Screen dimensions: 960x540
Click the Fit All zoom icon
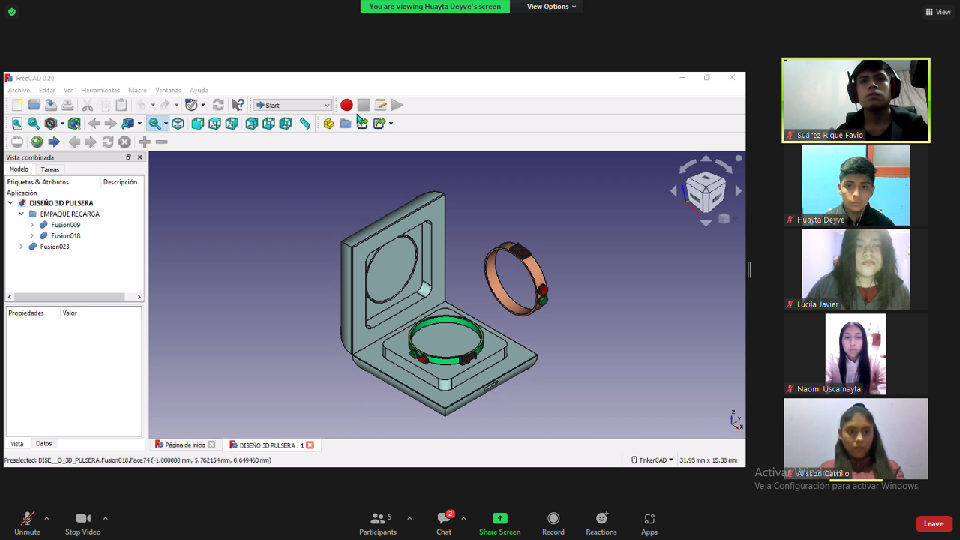click(17, 124)
